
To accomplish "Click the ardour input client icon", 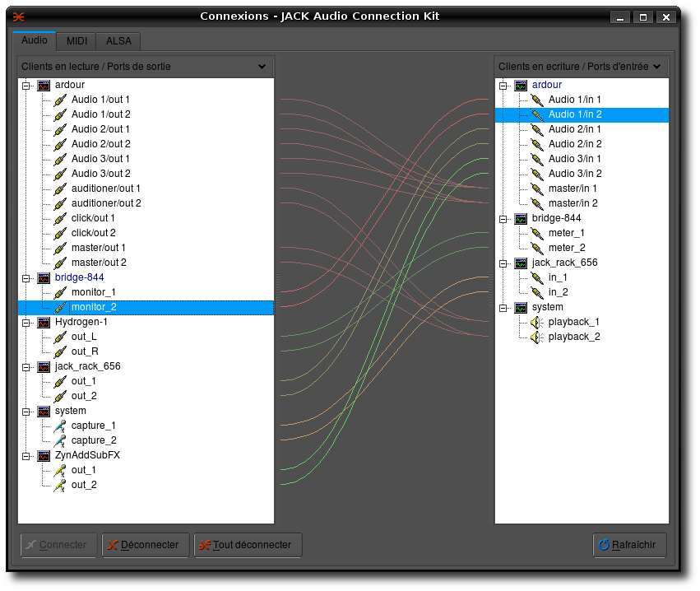I will (x=521, y=86).
